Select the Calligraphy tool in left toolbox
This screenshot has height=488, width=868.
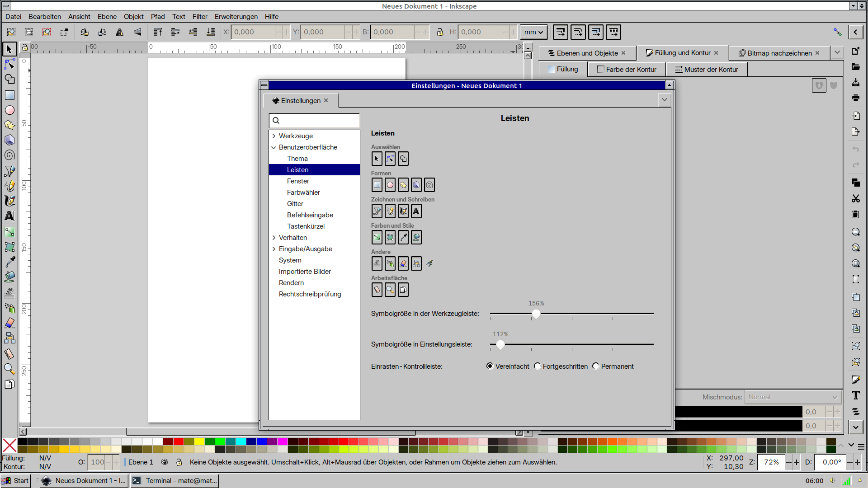(9, 201)
